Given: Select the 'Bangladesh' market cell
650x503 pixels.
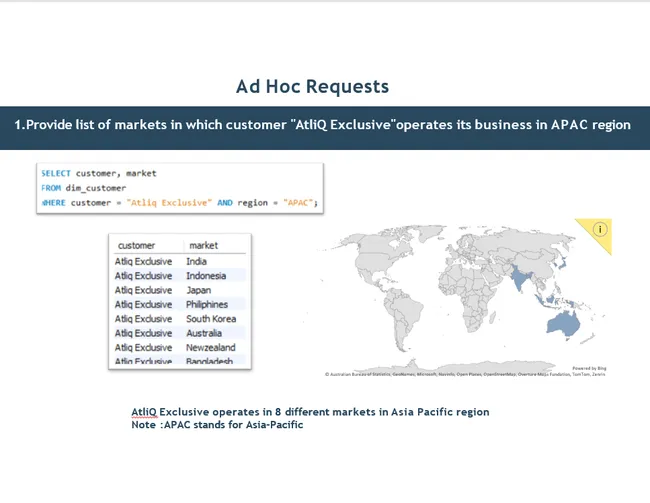Looking at the screenshot, I should 209,361.
